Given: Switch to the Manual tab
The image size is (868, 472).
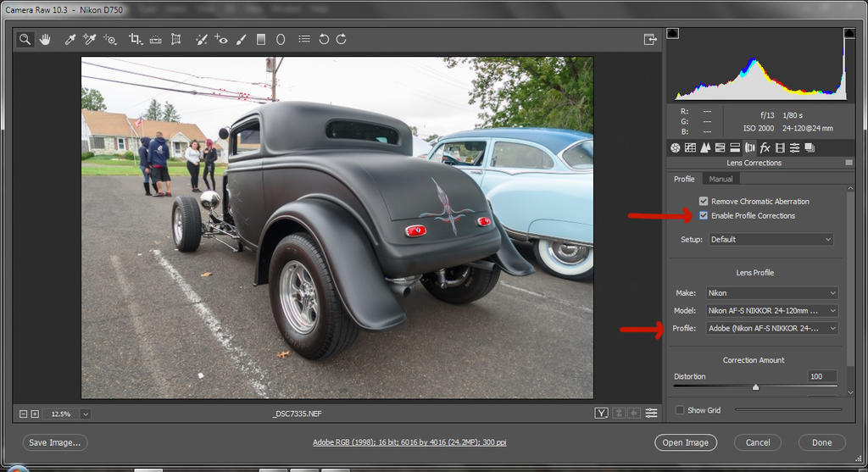Looking at the screenshot, I should (x=721, y=179).
